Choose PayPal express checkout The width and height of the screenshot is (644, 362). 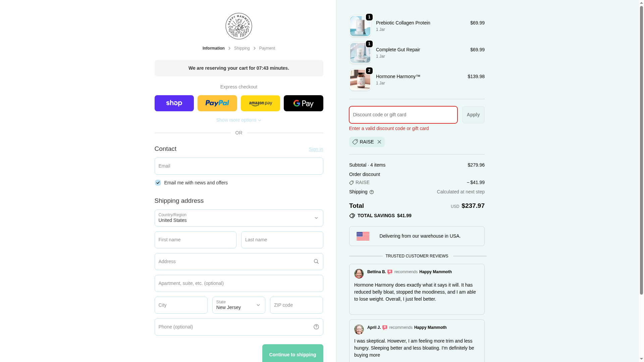pos(217,103)
